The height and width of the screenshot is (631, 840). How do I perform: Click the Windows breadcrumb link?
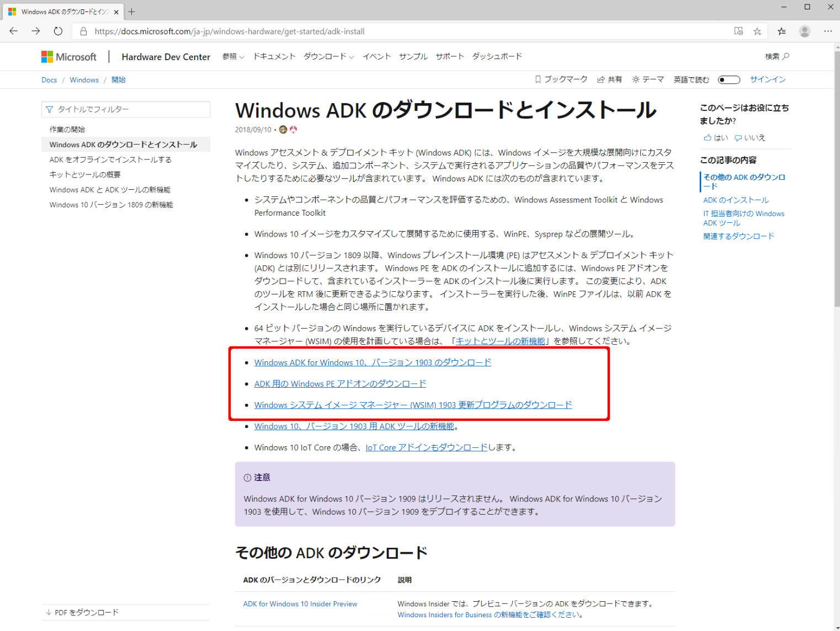coord(84,80)
